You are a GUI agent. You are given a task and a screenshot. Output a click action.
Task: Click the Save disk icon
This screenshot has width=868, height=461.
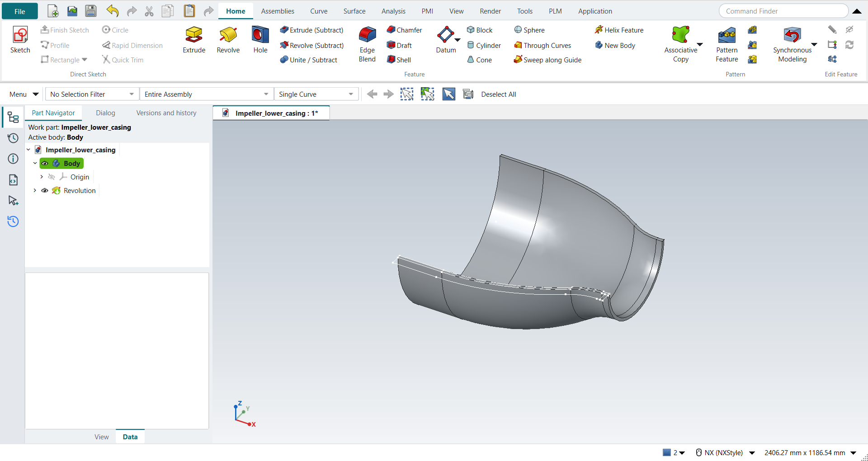pyautogui.click(x=91, y=11)
